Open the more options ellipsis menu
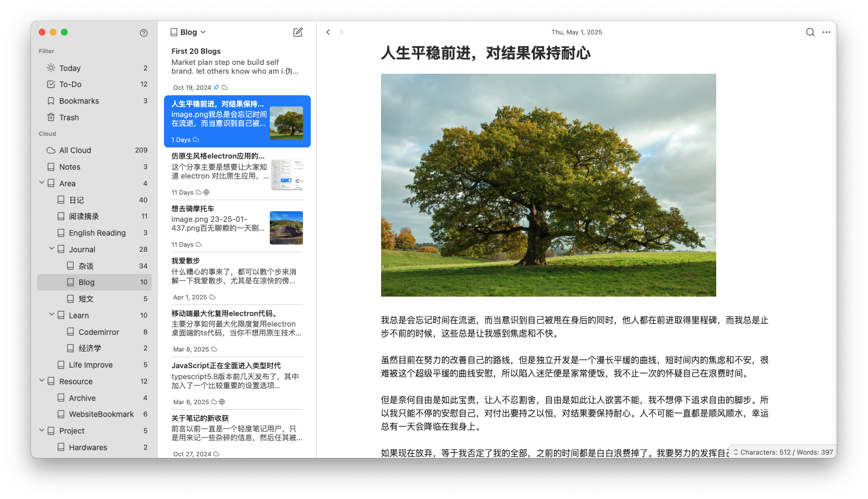The width and height of the screenshot is (868, 499). 826,32
